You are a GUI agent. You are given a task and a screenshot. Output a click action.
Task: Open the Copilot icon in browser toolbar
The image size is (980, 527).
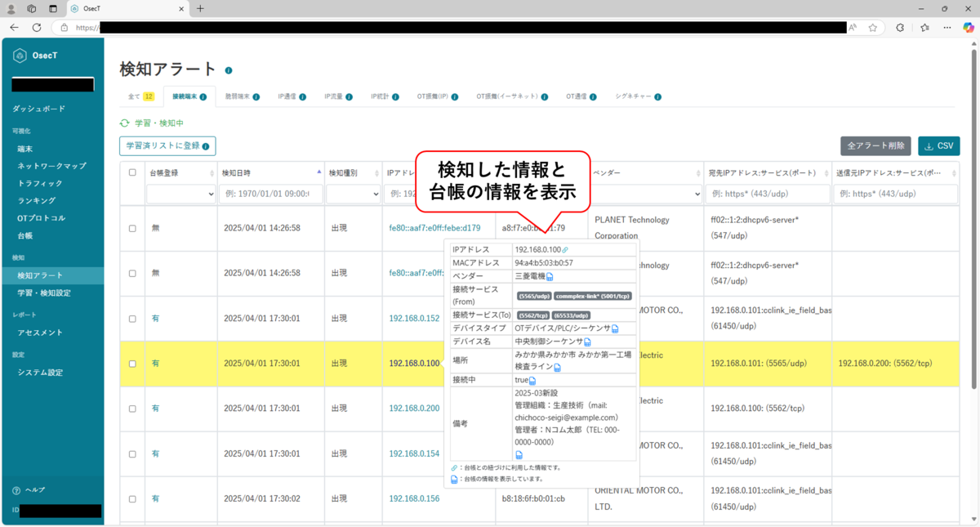968,27
